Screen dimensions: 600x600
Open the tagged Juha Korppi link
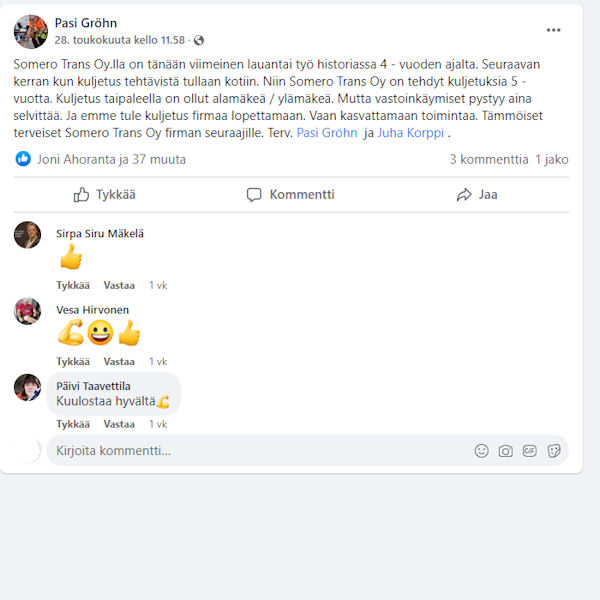coord(411,133)
